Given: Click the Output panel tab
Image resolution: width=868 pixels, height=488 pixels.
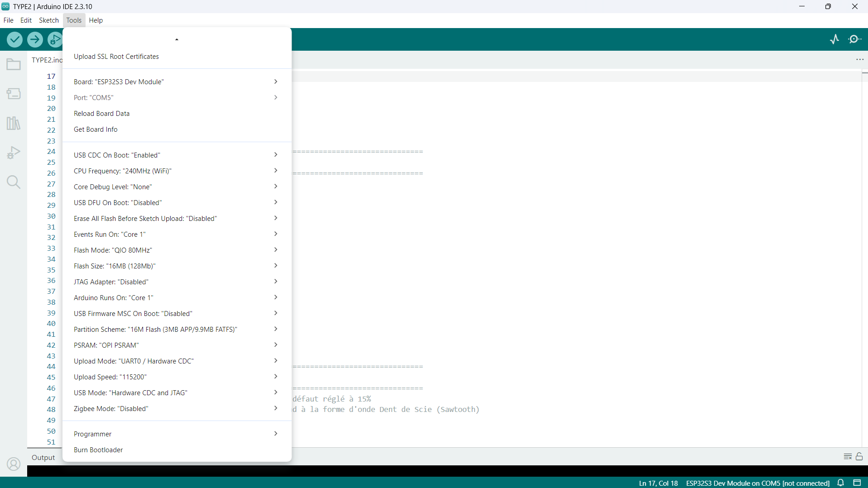Looking at the screenshot, I should pos(43,458).
